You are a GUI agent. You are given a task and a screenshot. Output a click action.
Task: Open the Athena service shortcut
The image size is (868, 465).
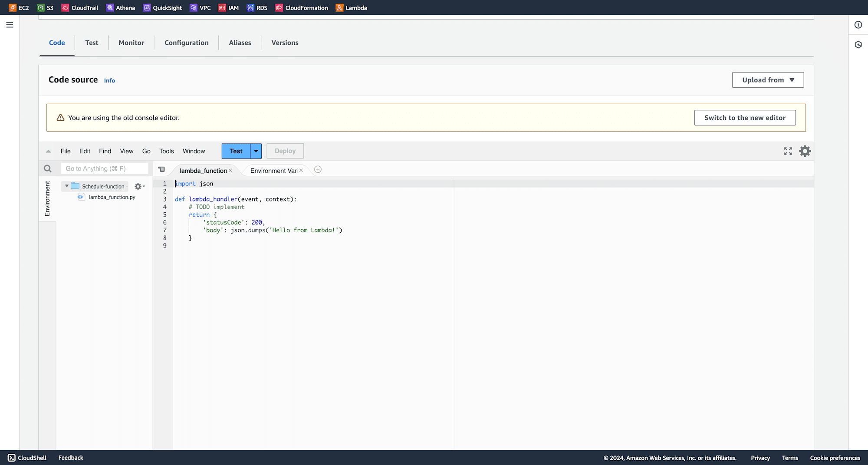pyautogui.click(x=121, y=8)
